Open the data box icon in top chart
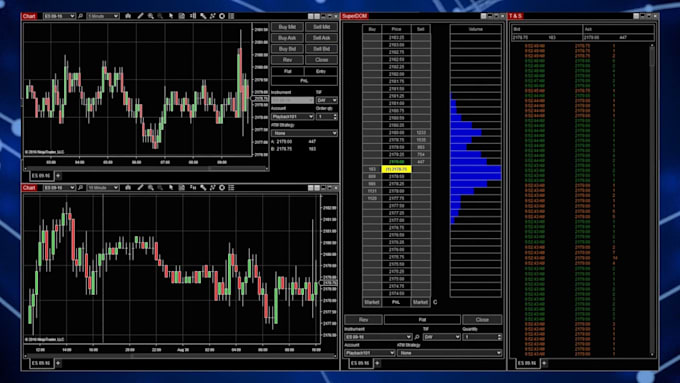Screen dimensions: 680x383 coord(182,16)
